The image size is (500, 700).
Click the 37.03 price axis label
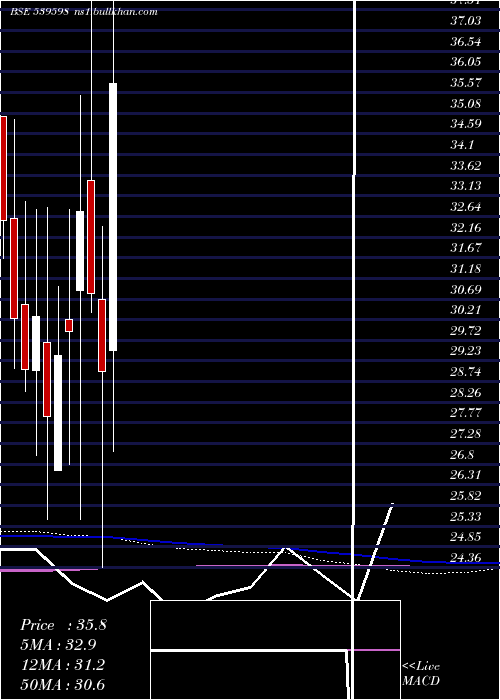click(x=466, y=21)
